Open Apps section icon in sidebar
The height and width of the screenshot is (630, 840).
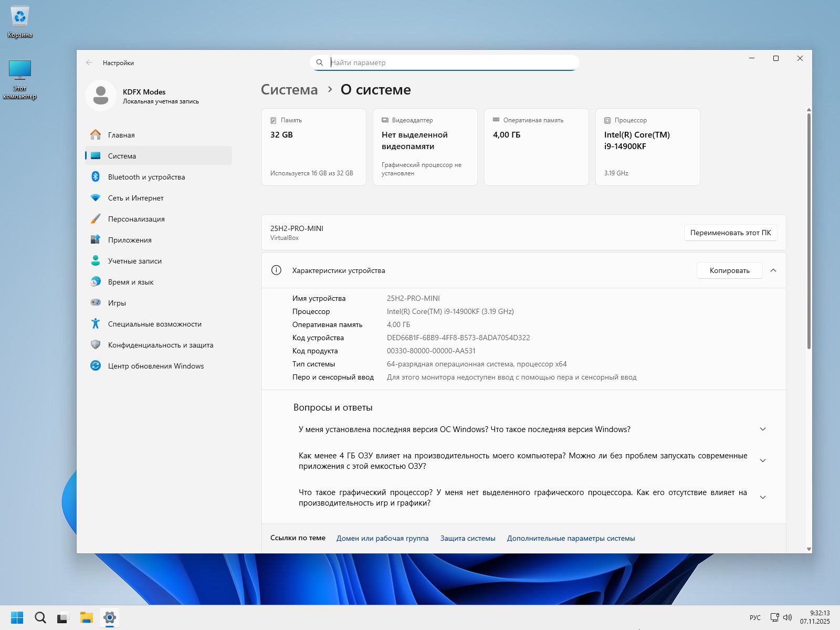96,240
